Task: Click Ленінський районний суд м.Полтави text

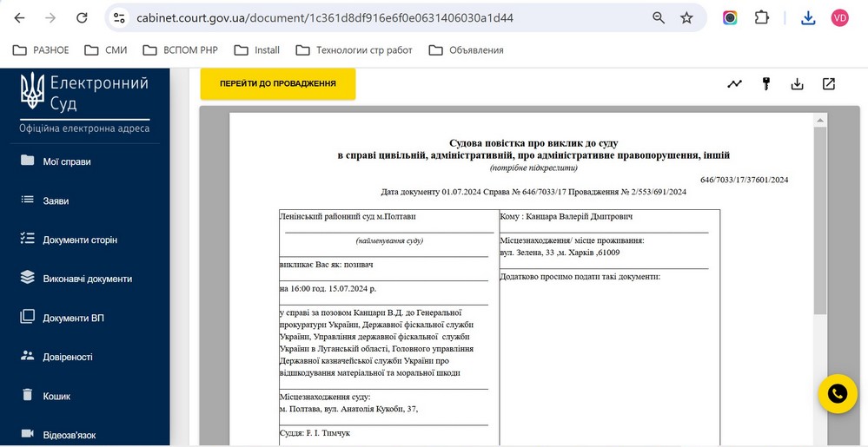Action: click(348, 216)
